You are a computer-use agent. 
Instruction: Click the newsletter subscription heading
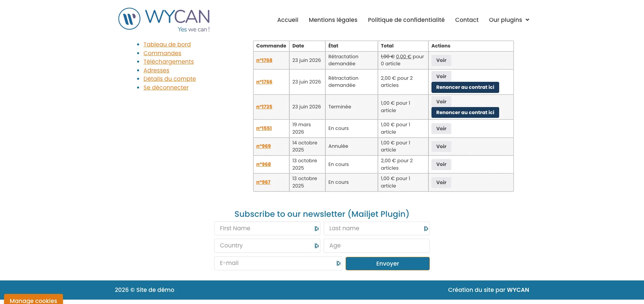[x=322, y=214]
